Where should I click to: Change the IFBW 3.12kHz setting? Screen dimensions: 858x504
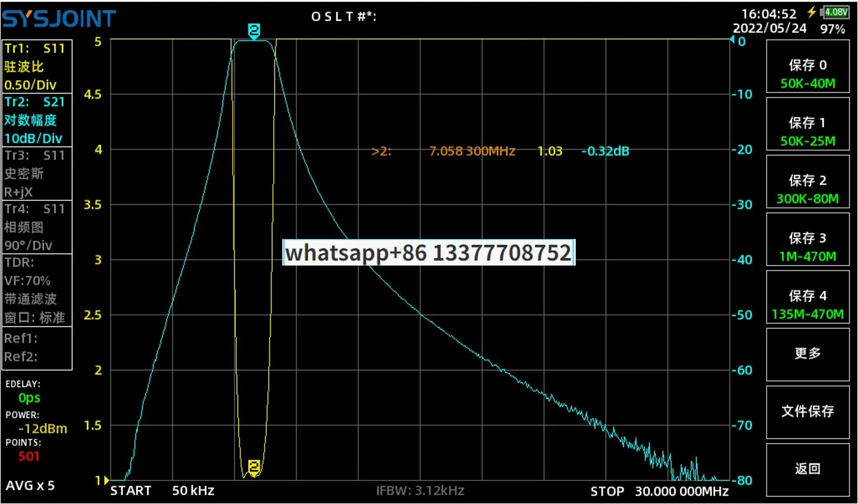pos(420,490)
